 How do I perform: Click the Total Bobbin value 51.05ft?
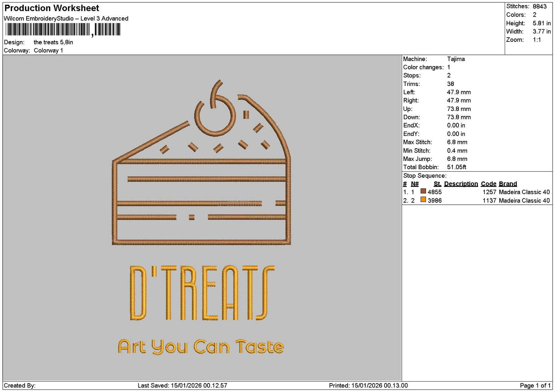click(x=457, y=167)
